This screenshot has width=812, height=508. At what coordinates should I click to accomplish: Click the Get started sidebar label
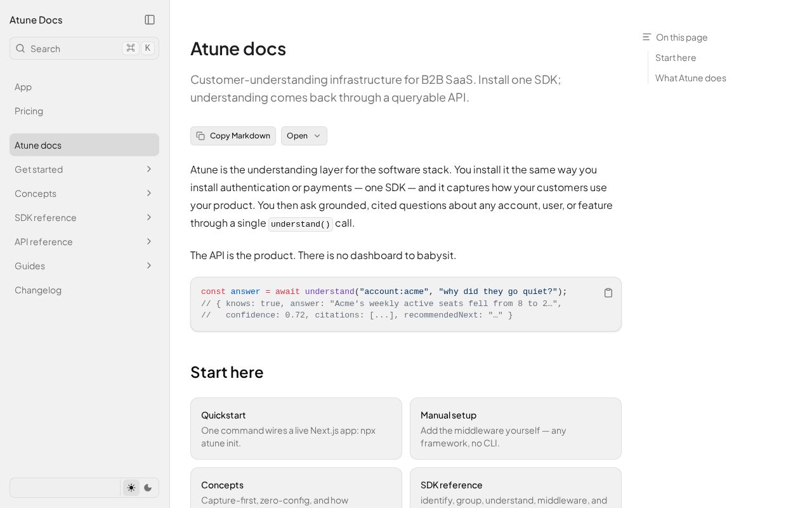[39, 169]
